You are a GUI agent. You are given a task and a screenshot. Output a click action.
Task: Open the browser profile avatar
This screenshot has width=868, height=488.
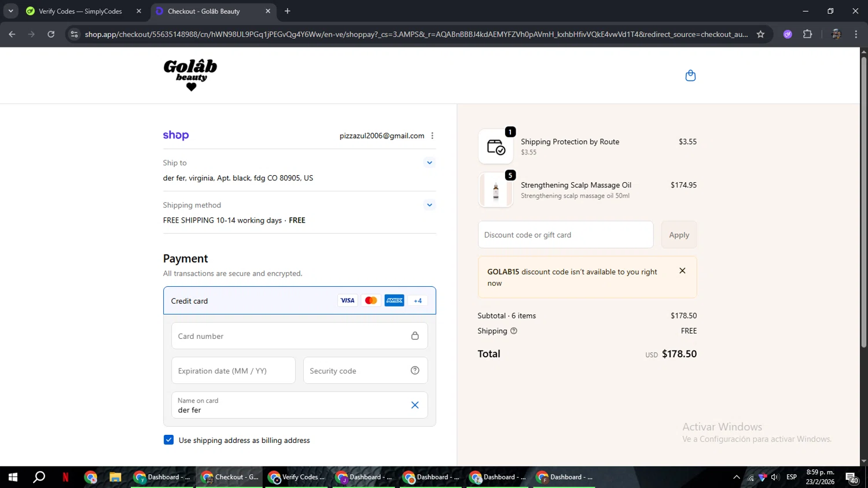[836, 34]
